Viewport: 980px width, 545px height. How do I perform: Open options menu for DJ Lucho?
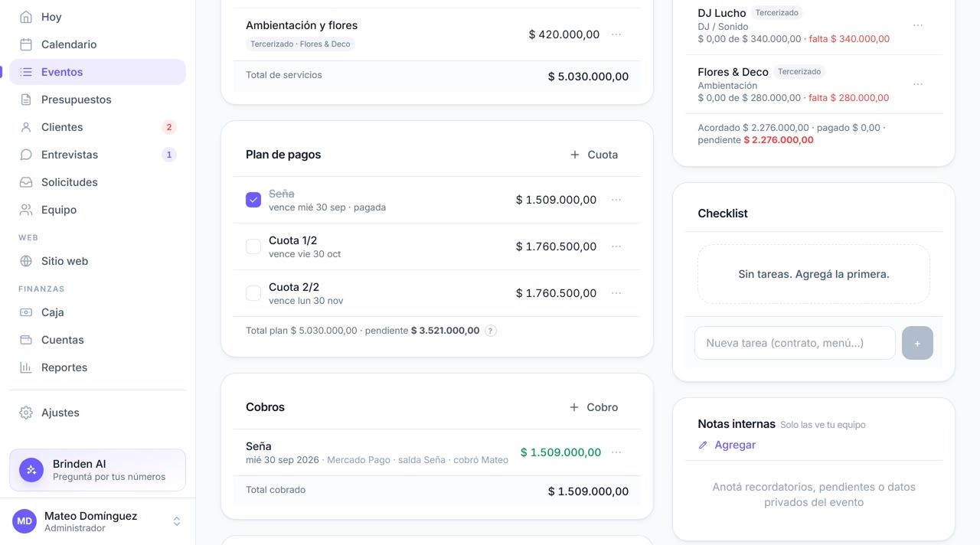(x=918, y=25)
